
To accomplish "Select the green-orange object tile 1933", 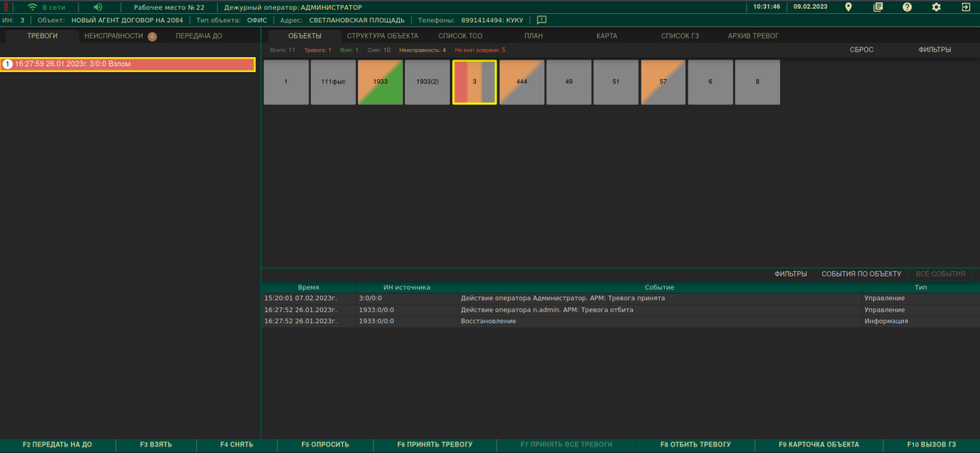I will point(380,82).
